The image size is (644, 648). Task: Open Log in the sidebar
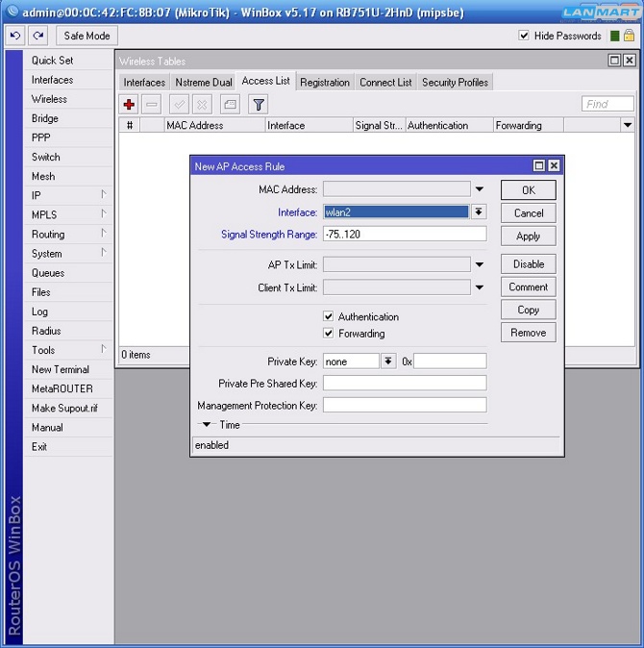(68, 312)
